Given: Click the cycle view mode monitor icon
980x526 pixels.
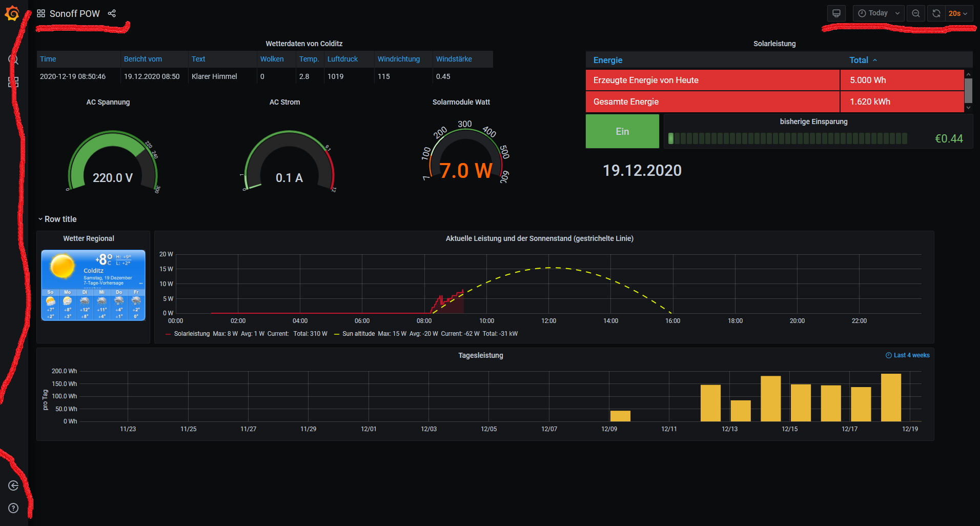Looking at the screenshot, I should [836, 13].
